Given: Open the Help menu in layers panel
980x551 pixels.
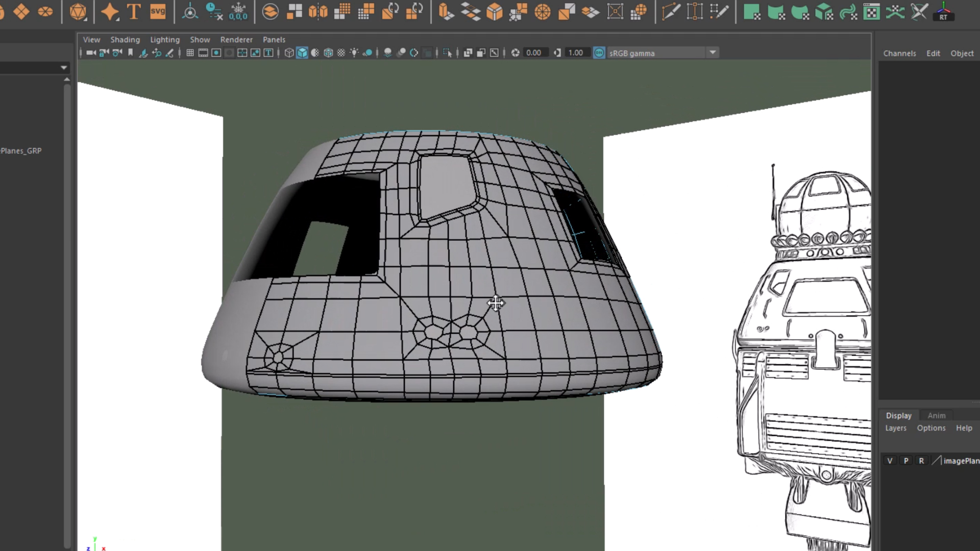Looking at the screenshot, I should pos(964,428).
